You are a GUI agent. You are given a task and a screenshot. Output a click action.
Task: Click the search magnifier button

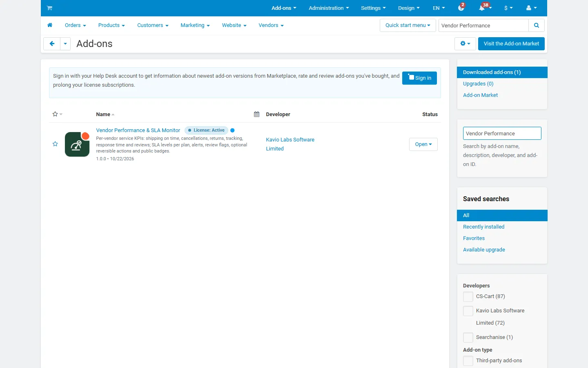[x=537, y=25]
